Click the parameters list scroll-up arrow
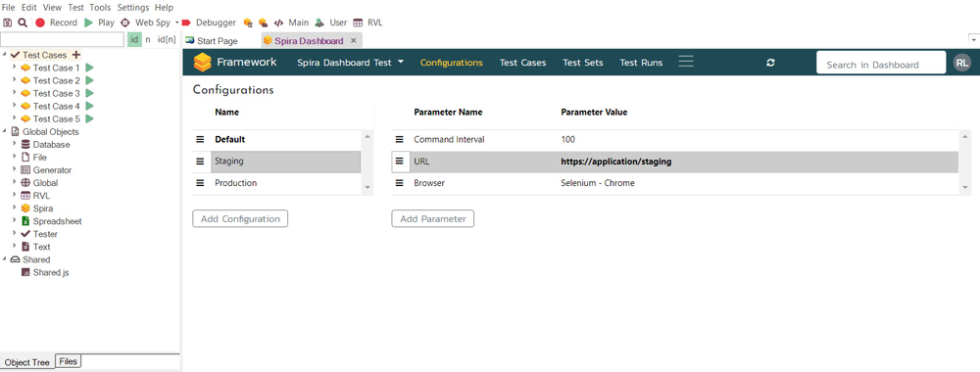 (965, 136)
